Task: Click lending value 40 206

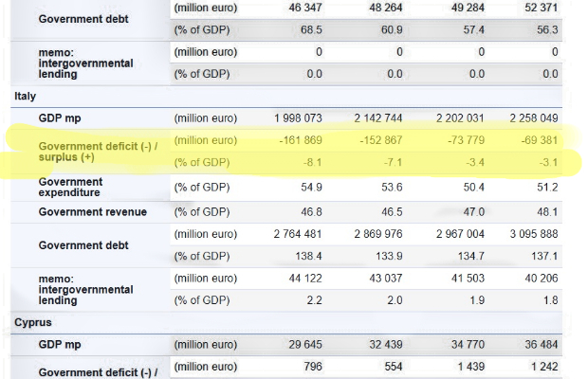Action: pos(542,279)
